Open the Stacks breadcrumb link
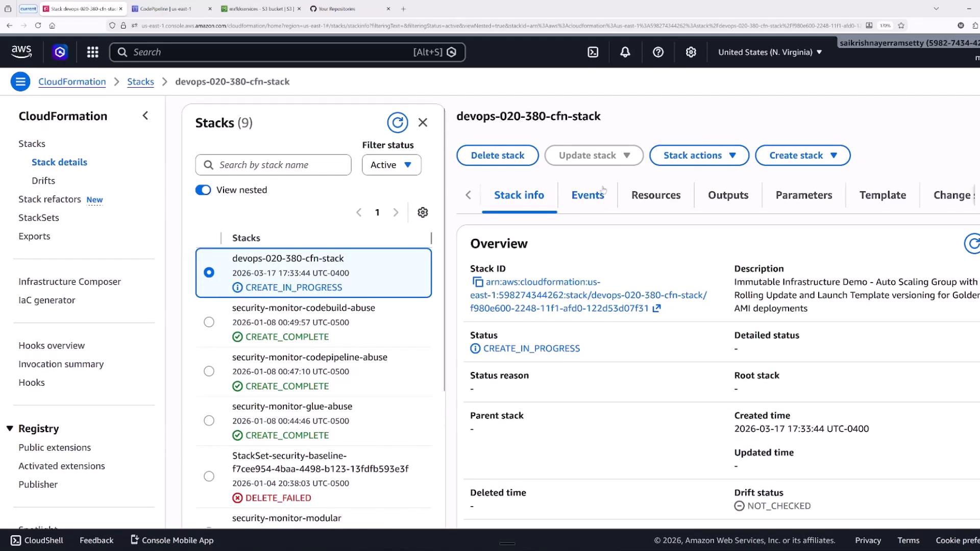The width and height of the screenshot is (980, 551). 140,82
